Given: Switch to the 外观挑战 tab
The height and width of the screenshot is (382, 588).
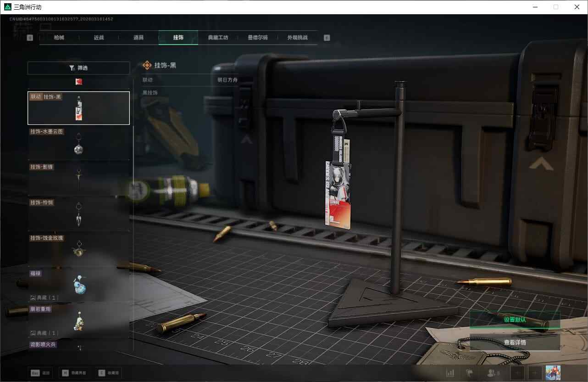Looking at the screenshot, I should (x=297, y=38).
